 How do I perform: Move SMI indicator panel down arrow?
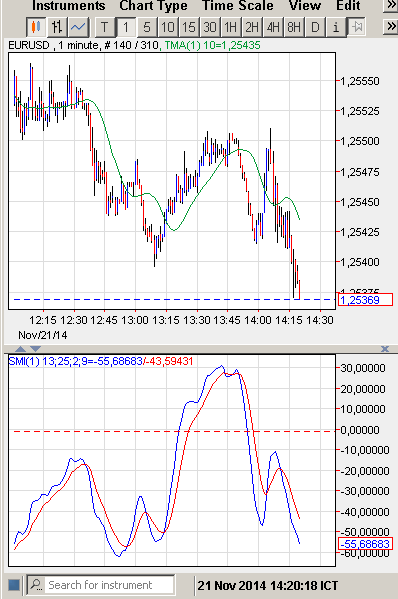35,348
